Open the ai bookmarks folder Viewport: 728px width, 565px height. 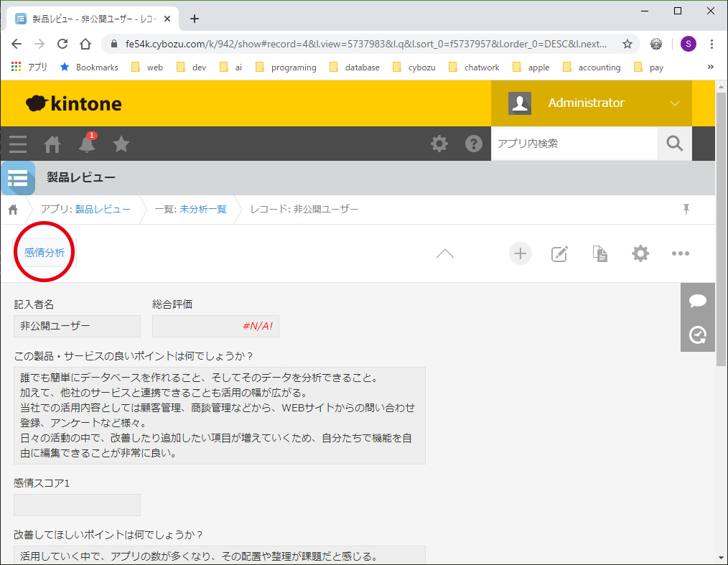(x=230, y=67)
